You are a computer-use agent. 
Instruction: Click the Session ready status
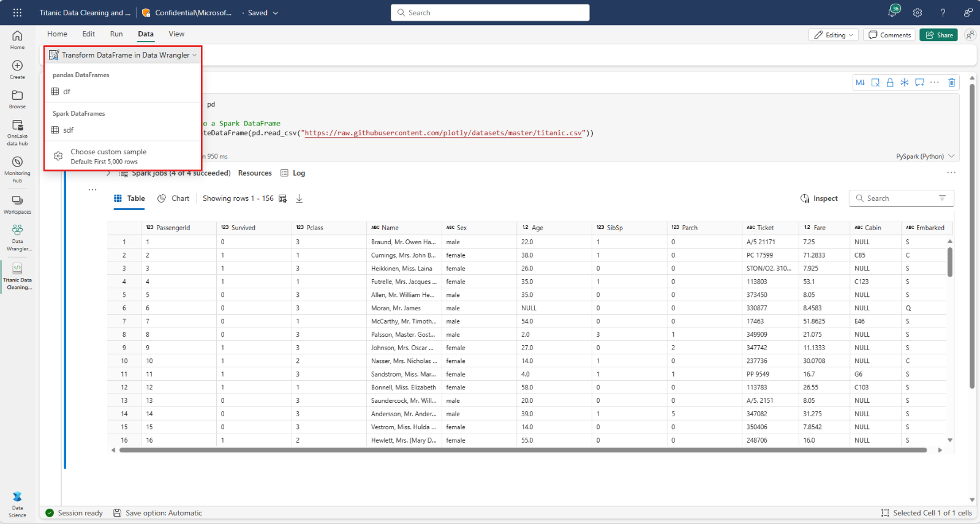click(74, 513)
